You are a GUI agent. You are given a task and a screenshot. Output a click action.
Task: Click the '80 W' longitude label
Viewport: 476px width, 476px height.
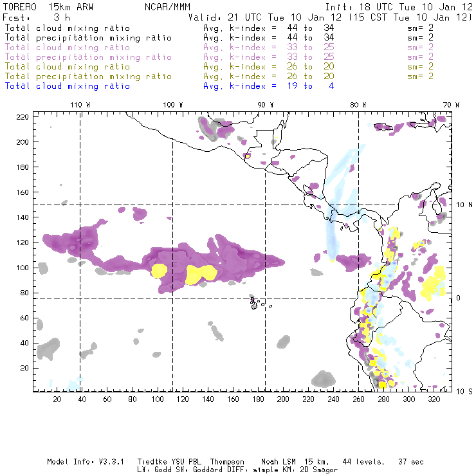[358, 105]
